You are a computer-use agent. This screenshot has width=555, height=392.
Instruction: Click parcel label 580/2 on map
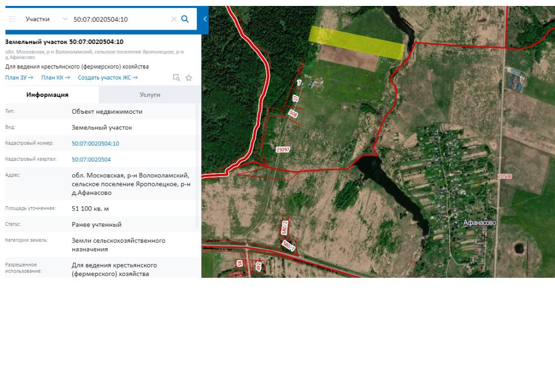pos(284,227)
